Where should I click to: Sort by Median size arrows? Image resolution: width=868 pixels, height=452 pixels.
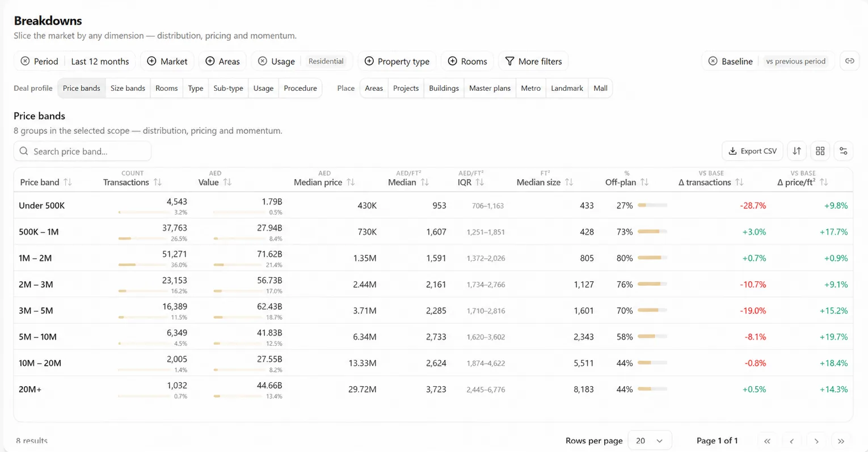(569, 182)
